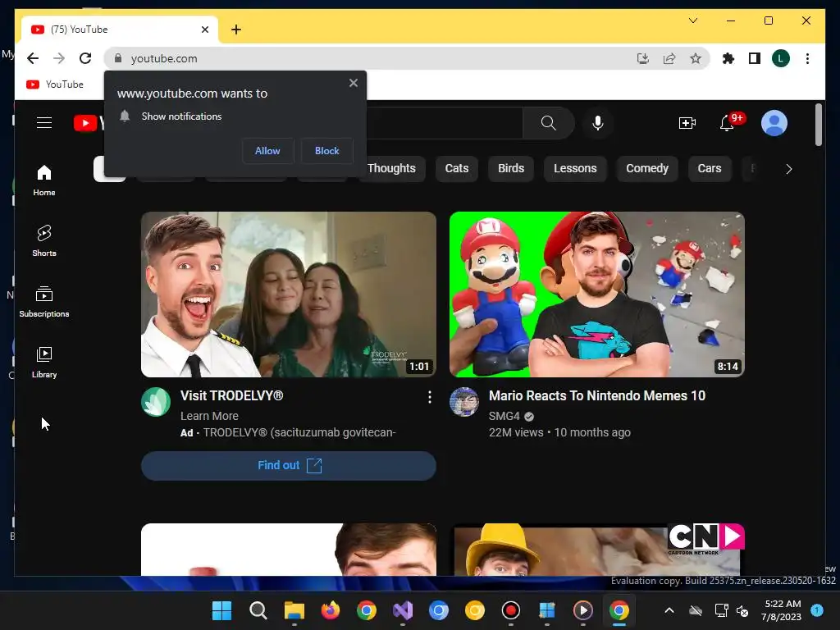
Task: Click the TRODELVY channel avatar
Action: [x=156, y=402]
